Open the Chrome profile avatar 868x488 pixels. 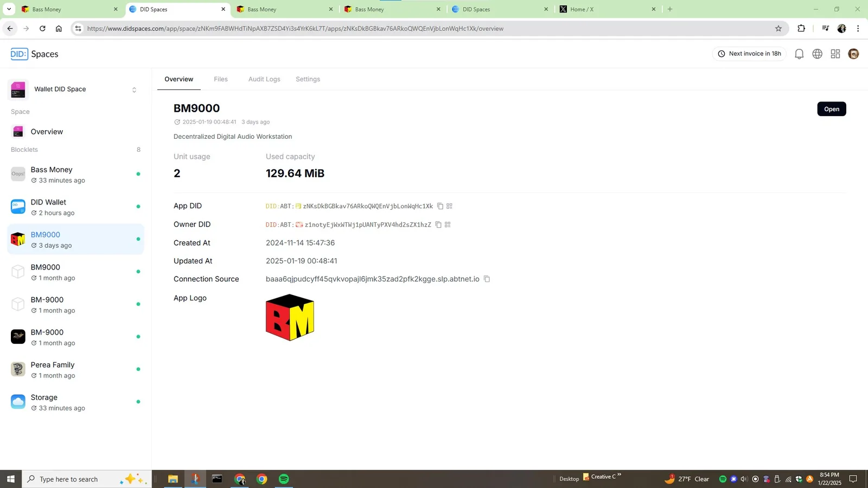(842, 28)
